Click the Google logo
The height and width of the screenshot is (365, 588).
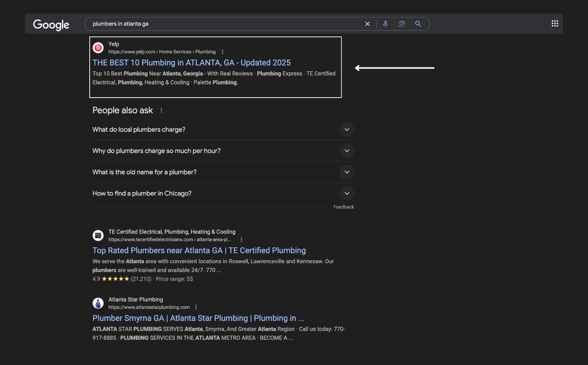point(51,25)
